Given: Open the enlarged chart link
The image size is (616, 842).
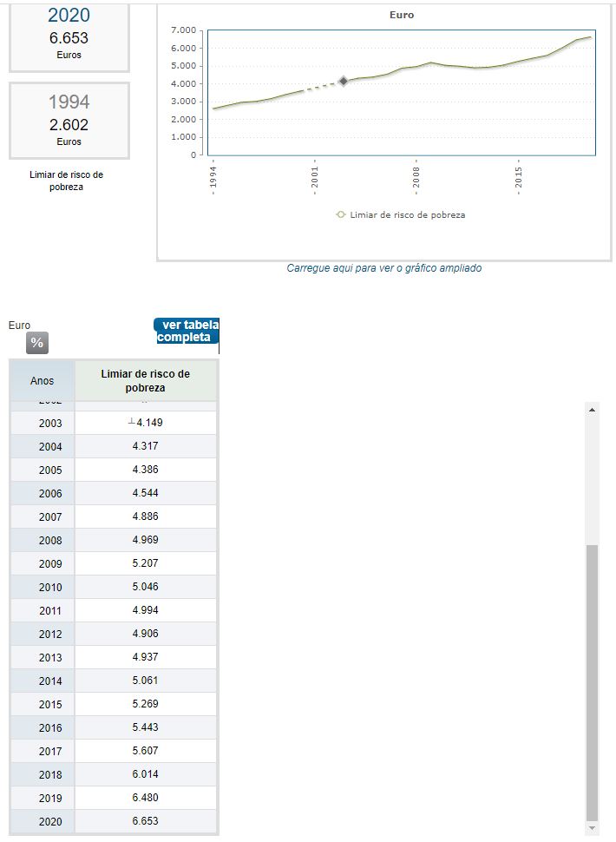Looking at the screenshot, I should [x=383, y=268].
